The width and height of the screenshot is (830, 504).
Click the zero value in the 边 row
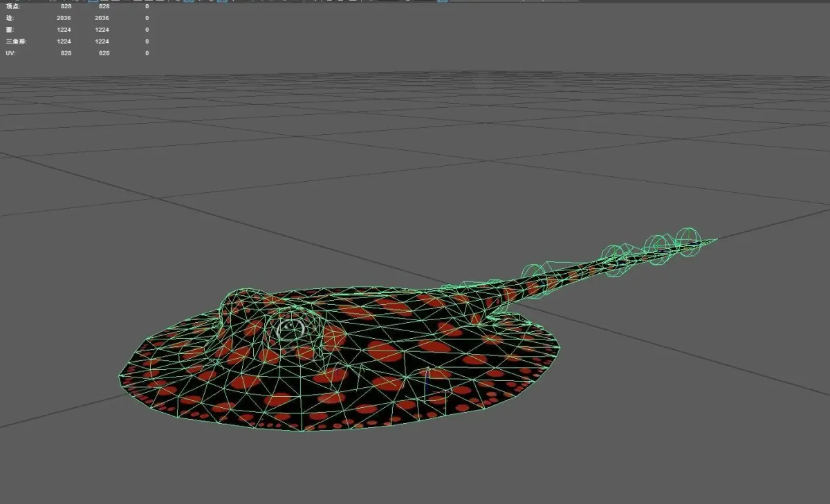pos(147,17)
